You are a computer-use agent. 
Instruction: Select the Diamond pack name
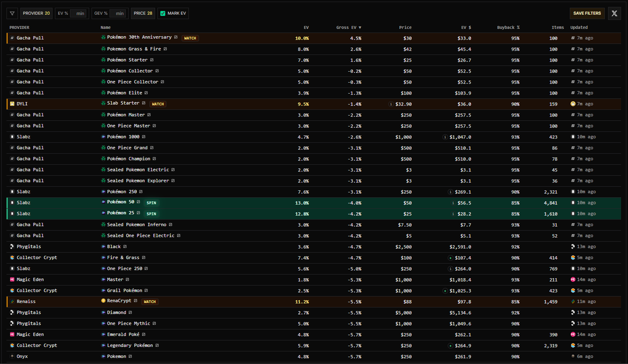click(117, 312)
